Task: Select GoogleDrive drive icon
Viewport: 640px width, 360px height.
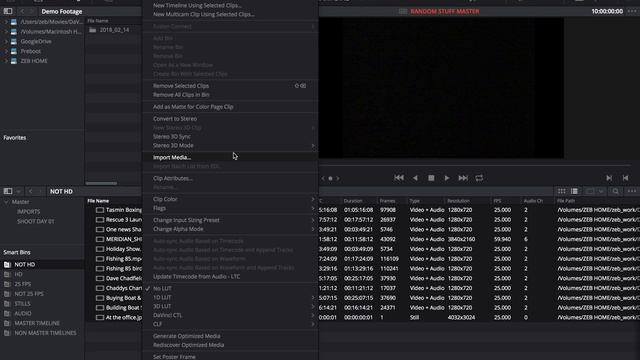Action: tap(14, 41)
